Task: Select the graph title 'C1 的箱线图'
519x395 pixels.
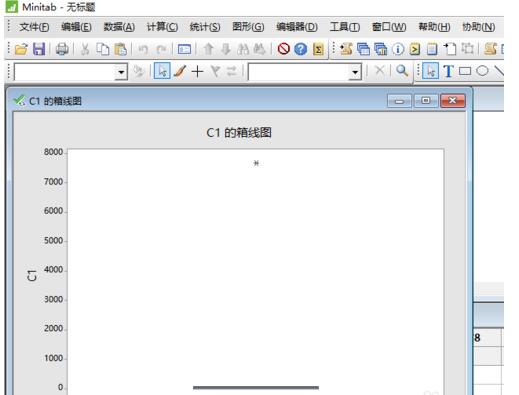Action: click(239, 133)
